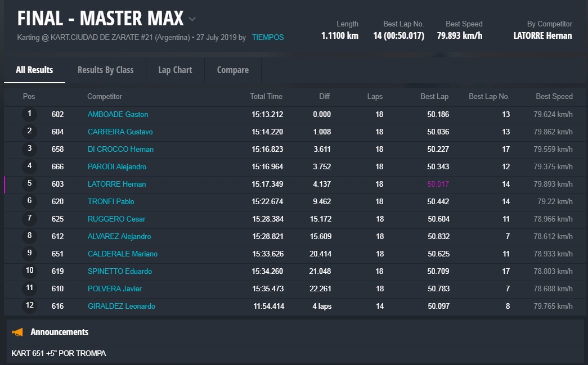588x365 pixels.
Task: Open the Lap Chart tab
Action: tap(175, 70)
